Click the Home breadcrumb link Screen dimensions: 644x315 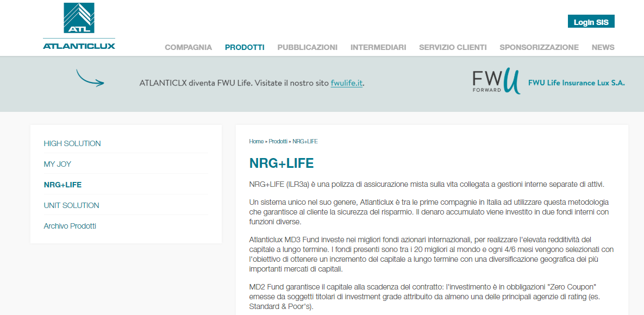(256, 141)
